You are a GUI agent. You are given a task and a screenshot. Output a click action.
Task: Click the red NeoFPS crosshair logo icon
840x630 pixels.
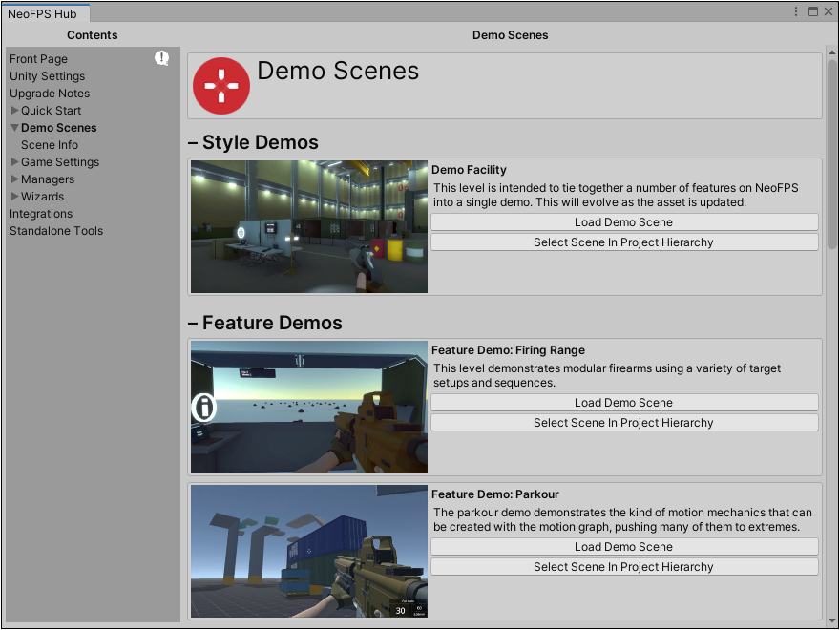click(x=221, y=86)
